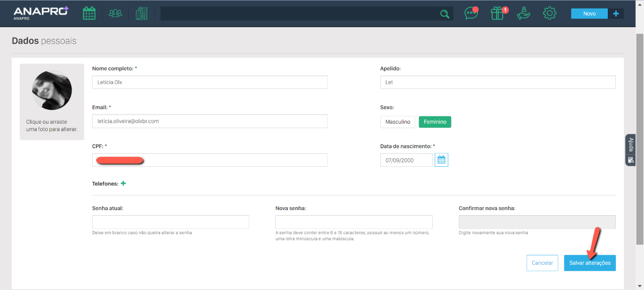Image resolution: width=644 pixels, height=290 pixels.
Task: Focus the Nome completo input field
Action: (x=210, y=82)
